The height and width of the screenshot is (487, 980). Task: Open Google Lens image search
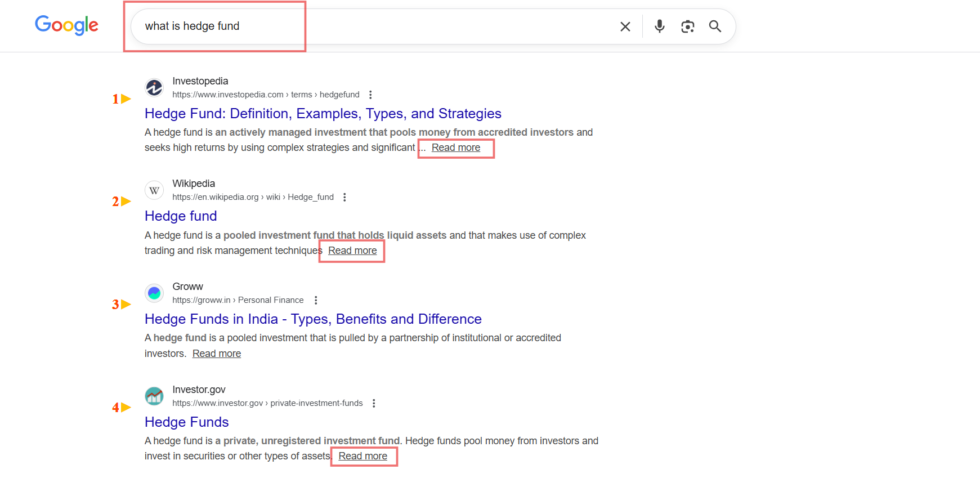tap(687, 26)
